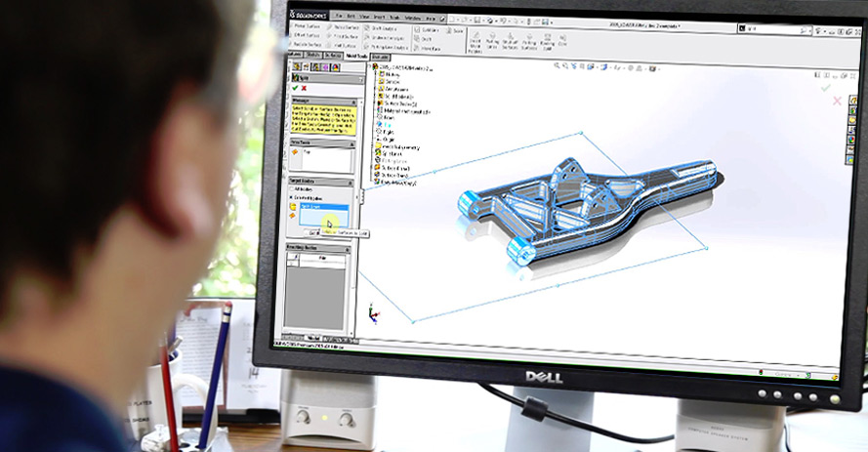This screenshot has width=868, height=452.
Task: Open the View menu
Action: [x=363, y=17]
